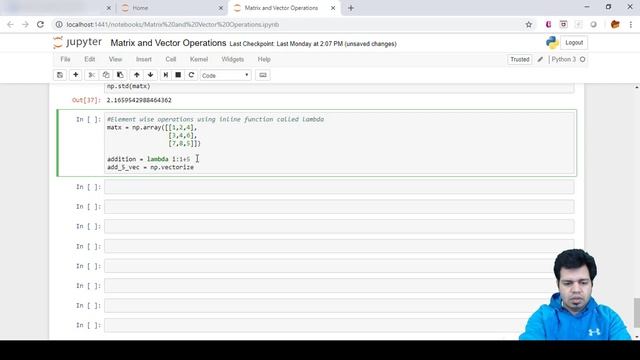The height and width of the screenshot is (360, 640).
Task: Go forward in the browser
Action: click(x=25, y=24)
